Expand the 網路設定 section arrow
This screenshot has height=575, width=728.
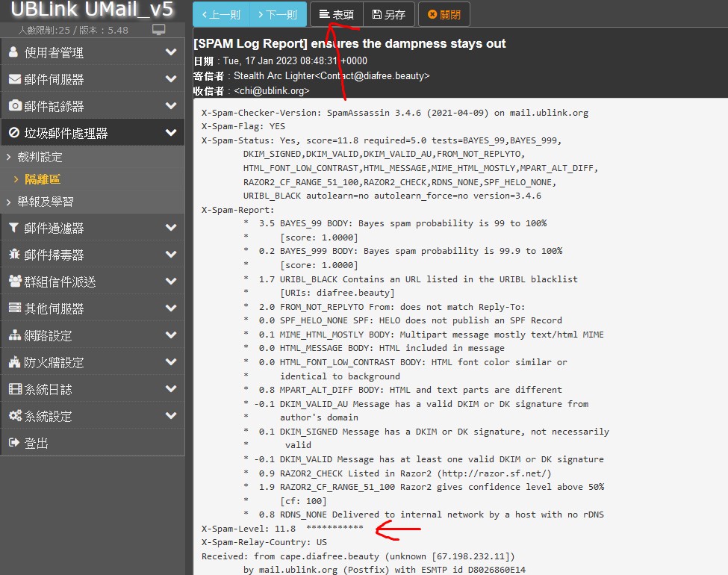171,335
